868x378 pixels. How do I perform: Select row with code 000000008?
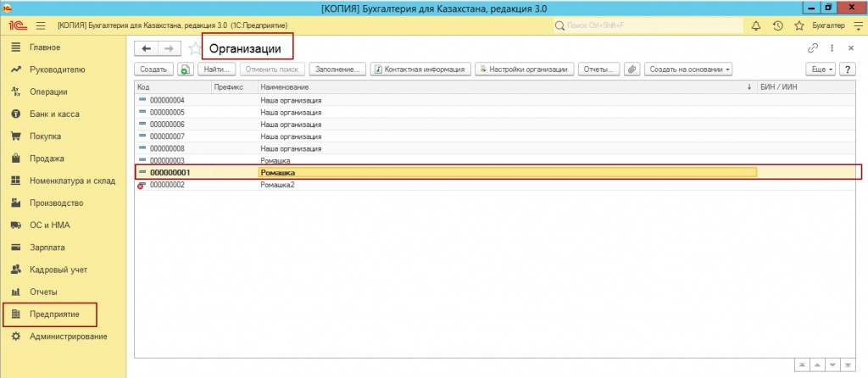494,148
